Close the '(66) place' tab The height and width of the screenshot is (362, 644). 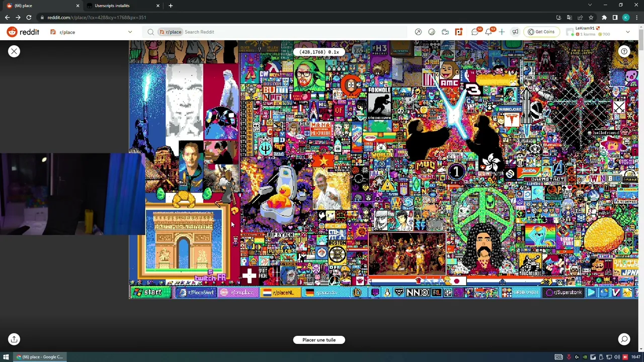[x=77, y=6]
